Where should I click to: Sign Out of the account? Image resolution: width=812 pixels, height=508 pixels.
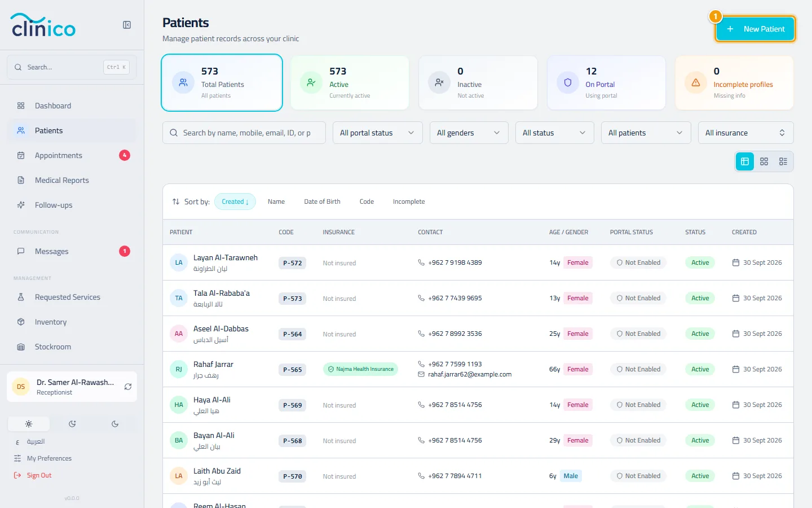click(x=39, y=475)
